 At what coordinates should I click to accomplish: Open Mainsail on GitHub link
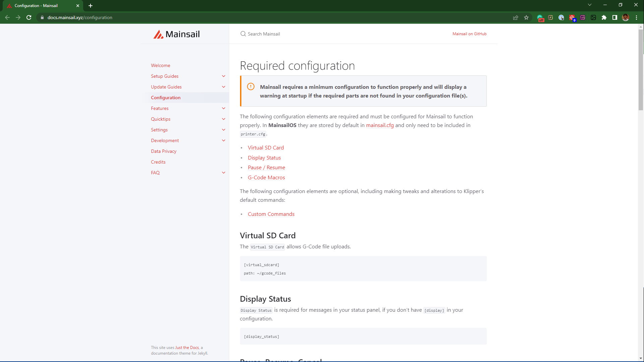point(469,34)
